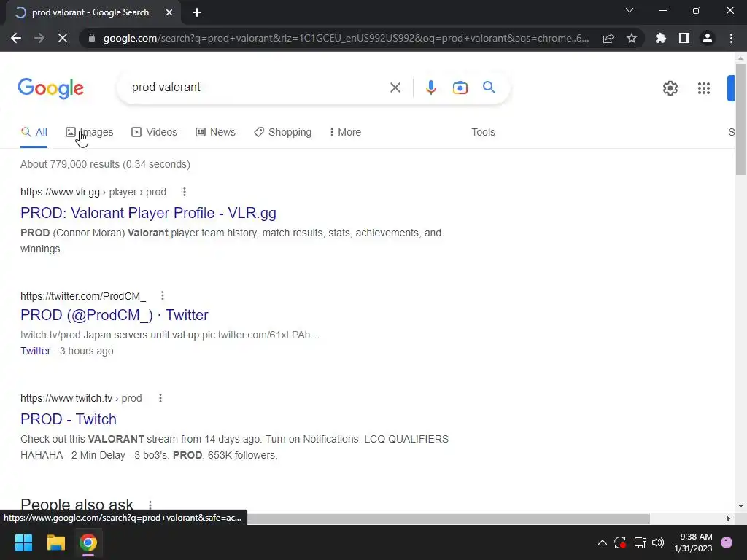This screenshot has height=560, width=747.
Task: Open PROD Valorant Player Profile link
Action: point(148,213)
